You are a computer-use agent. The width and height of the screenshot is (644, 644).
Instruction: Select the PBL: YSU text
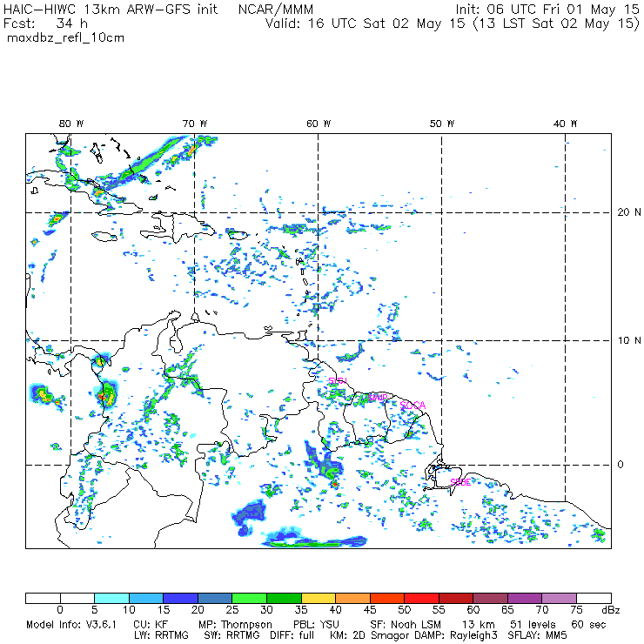316,625
